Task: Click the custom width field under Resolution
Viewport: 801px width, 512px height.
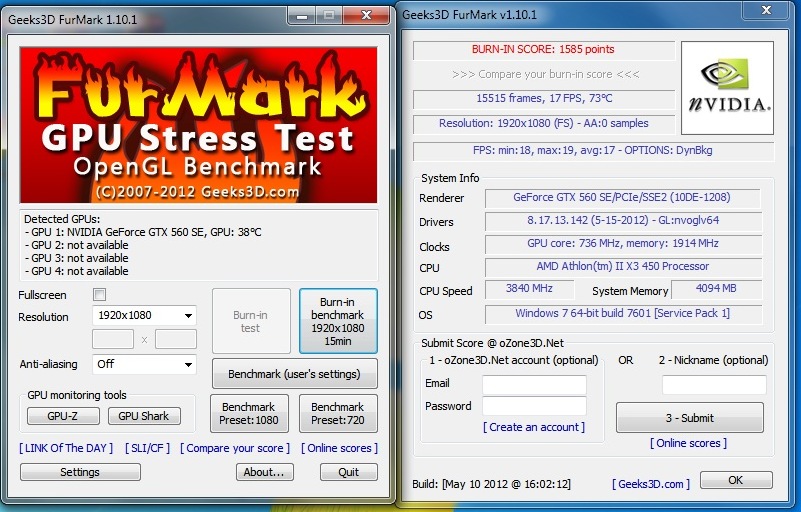Action: coord(113,339)
